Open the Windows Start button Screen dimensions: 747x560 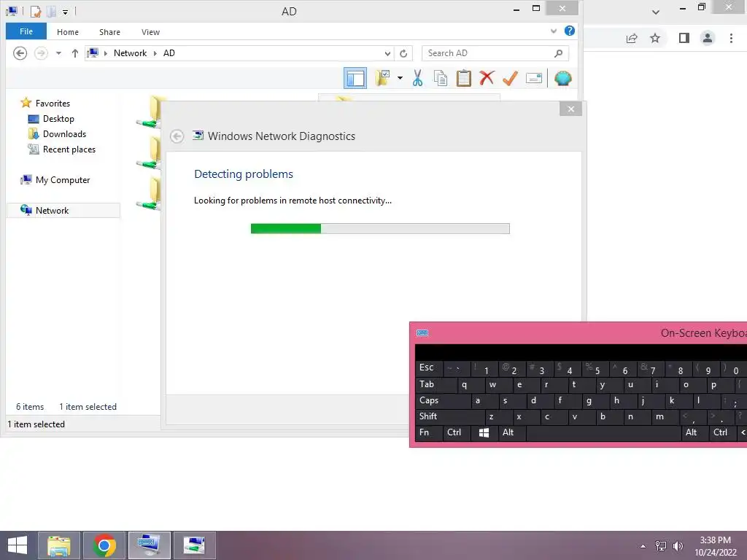(x=18, y=545)
